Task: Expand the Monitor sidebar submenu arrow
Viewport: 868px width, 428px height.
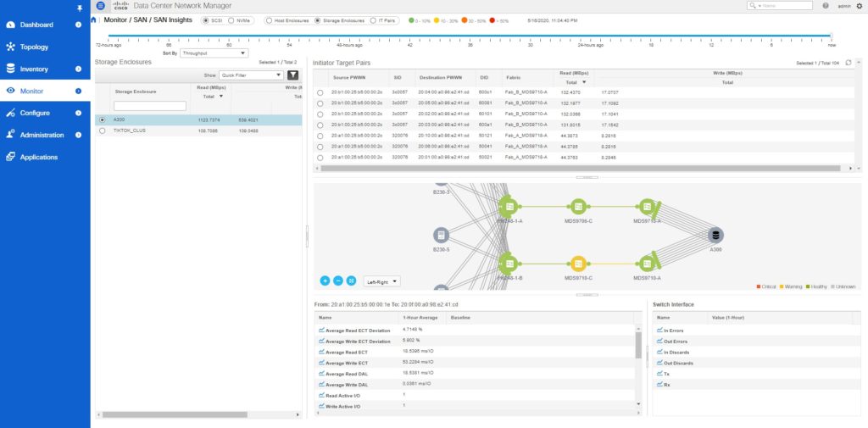Action: [78, 91]
